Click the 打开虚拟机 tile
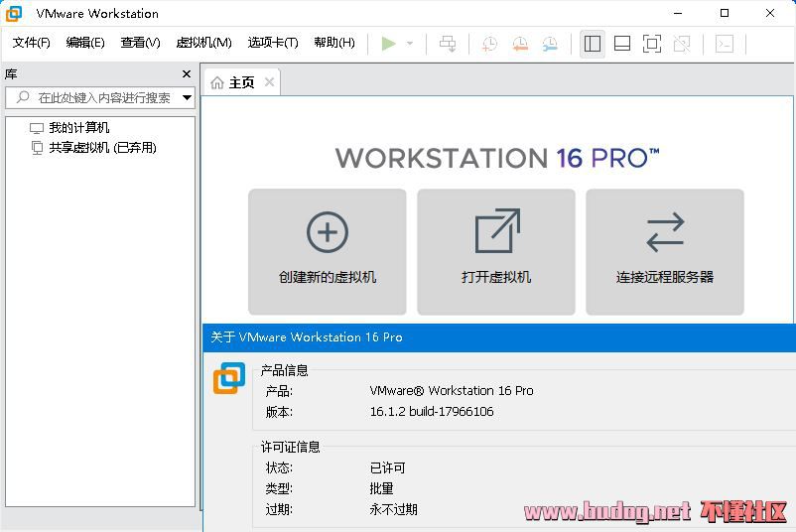Viewport: 796px width, 532px height. click(496, 252)
